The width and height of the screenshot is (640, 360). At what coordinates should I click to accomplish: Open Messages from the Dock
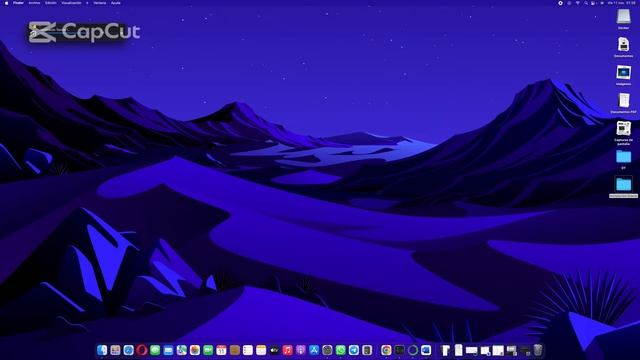tap(155, 350)
